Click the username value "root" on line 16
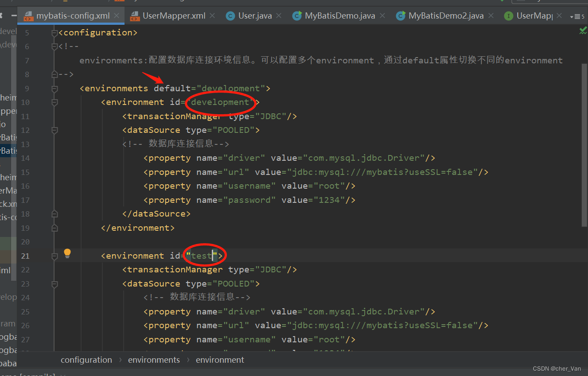Image resolution: width=588 pixels, height=376 pixels. pos(329,186)
